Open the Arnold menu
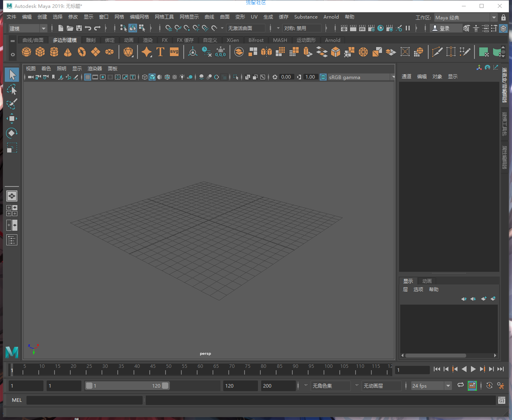The width and height of the screenshot is (512, 420). point(331,17)
